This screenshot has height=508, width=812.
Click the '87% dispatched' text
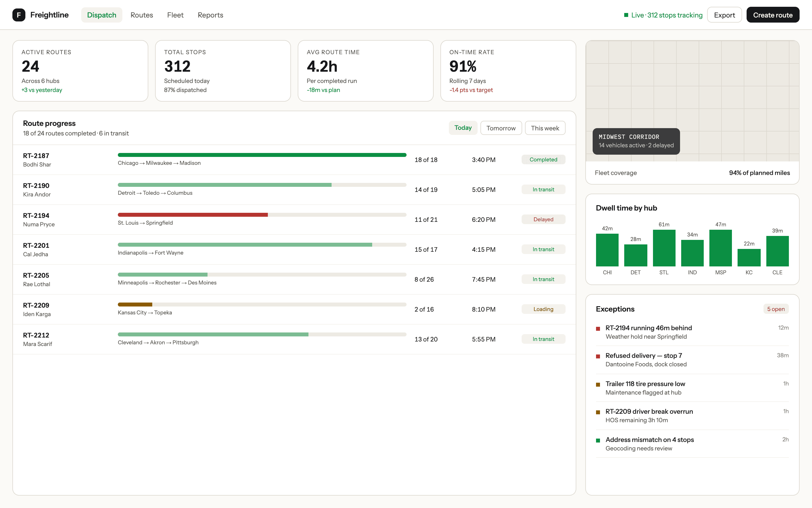coord(185,90)
